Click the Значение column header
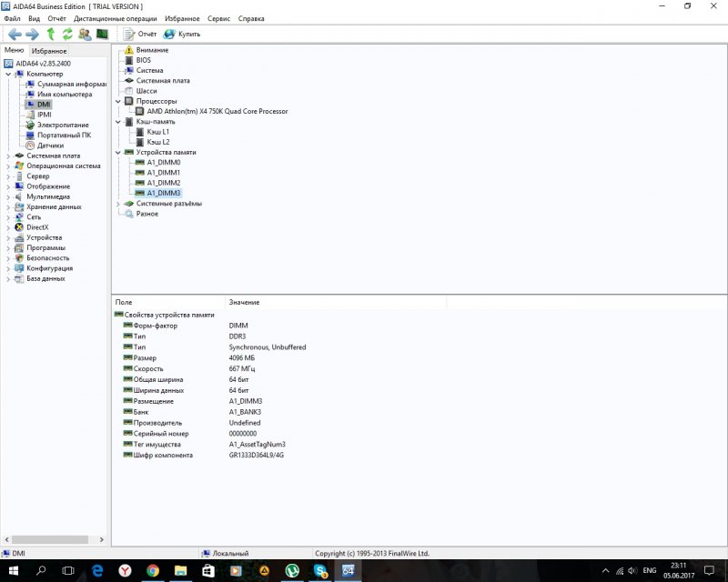Image resolution: width=728 pixels, height=582 pixels. coord(244,302)
